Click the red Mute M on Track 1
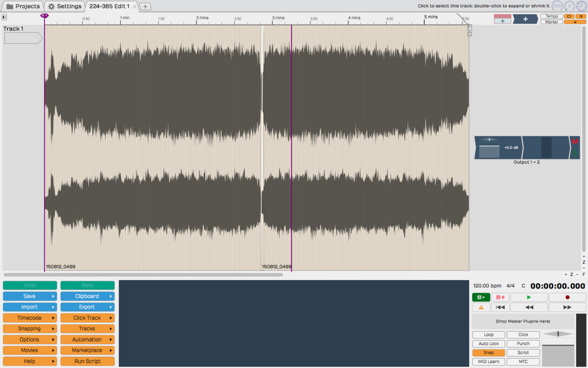 (575, 142)
